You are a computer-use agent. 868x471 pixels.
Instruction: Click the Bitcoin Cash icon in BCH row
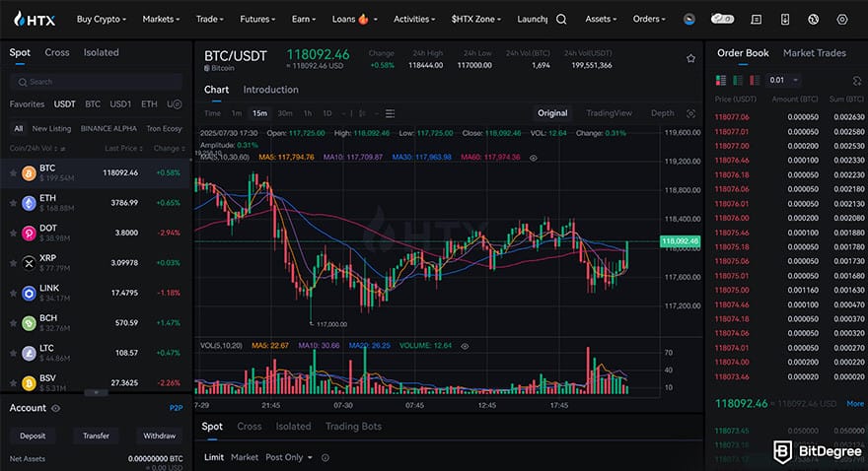coord(29,323)
